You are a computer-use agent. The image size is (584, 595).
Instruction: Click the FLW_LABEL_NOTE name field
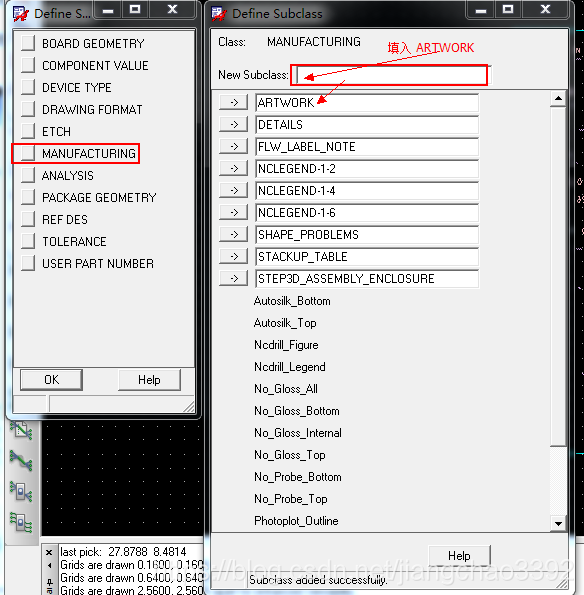click(x=367, y=146)
